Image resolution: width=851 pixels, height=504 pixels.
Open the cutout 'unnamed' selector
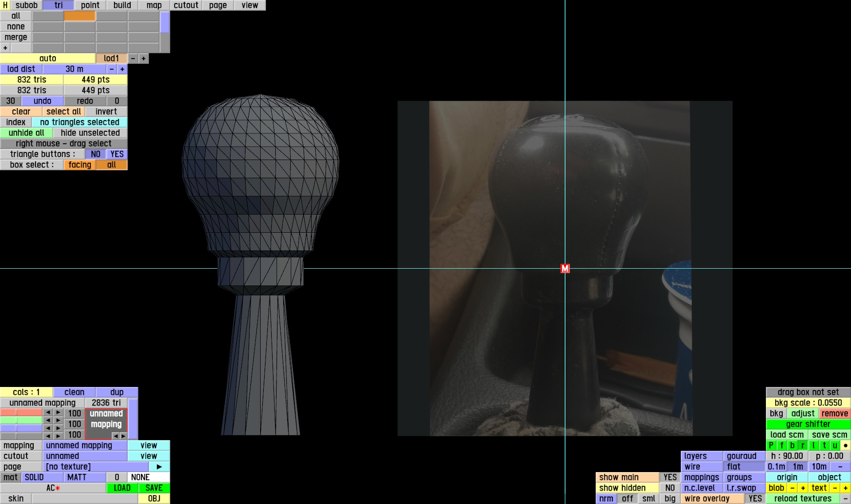(85, 456)
